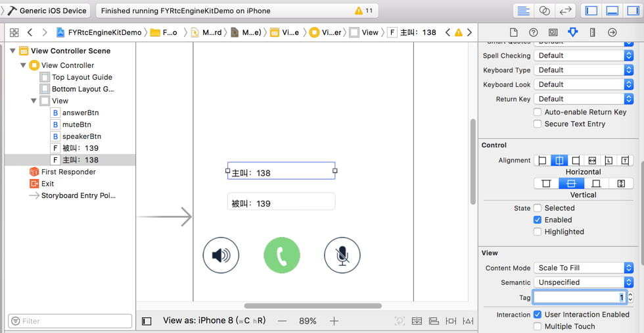Show the Standard editor

[523, 11]
